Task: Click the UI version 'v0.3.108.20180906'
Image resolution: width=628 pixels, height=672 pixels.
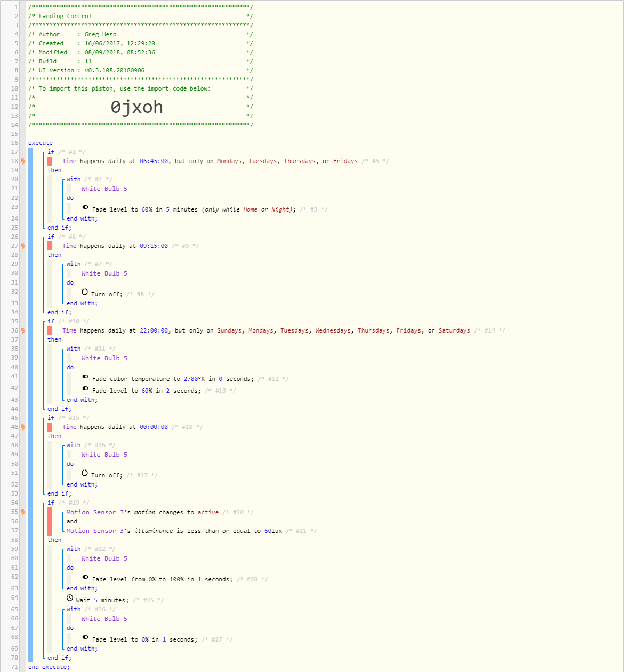Action: pyautogui.click(x=115, y=70)
